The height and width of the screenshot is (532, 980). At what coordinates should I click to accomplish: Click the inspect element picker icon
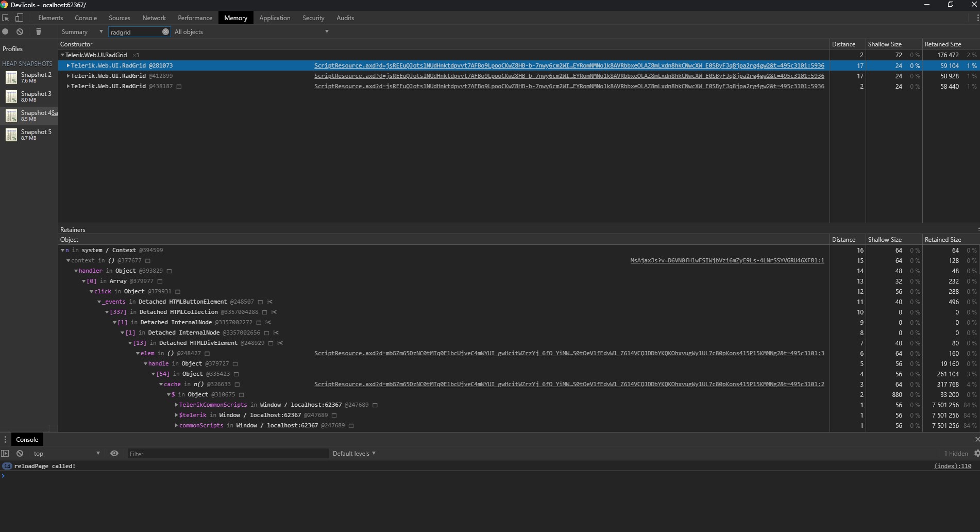[6, 18]
